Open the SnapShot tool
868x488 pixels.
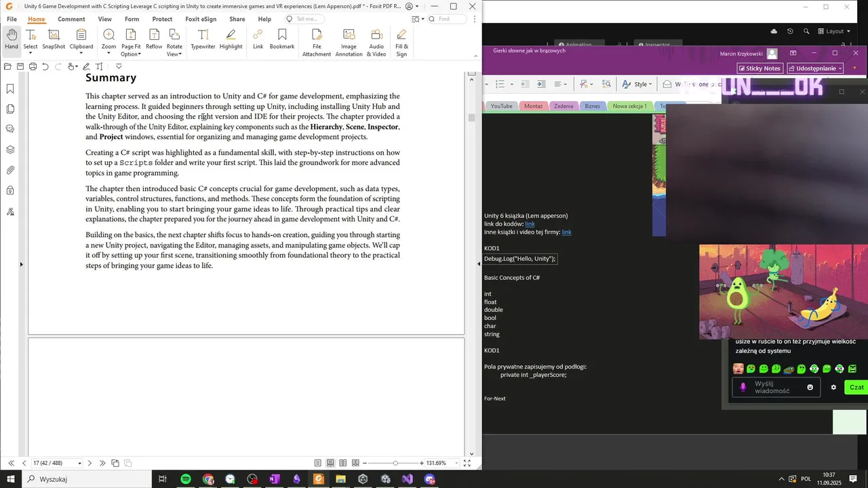54,39
